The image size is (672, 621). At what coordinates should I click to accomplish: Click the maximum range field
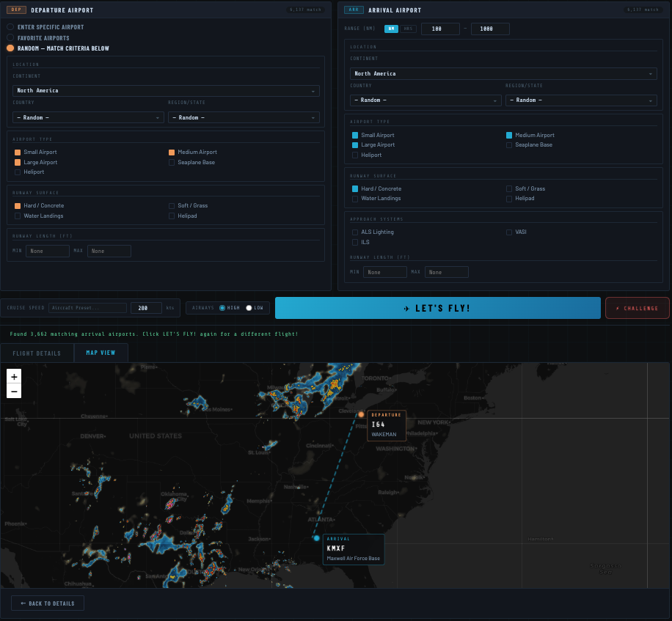(490, 29)
